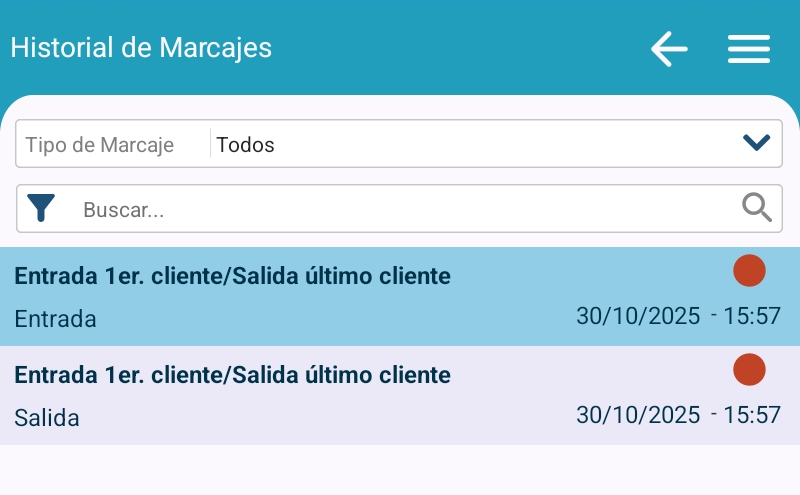This screenshot has width=800, height=495.
Task: Click the 30/10/2025 date on the Salida row
Action: (638, 414)
